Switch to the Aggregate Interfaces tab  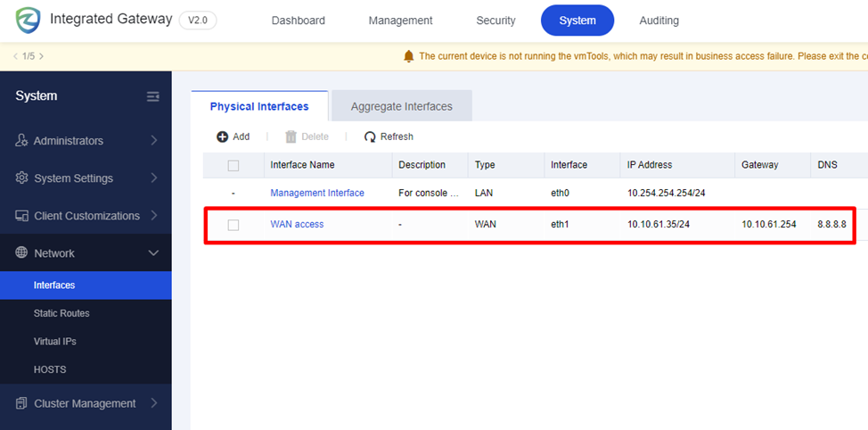coord(401,106)
